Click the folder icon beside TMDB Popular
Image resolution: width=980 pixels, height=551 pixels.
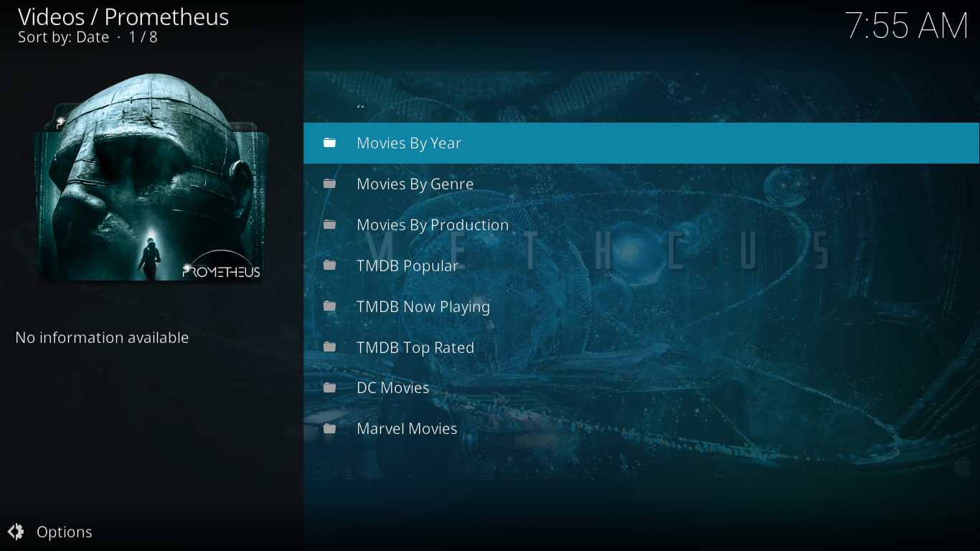pos(329,265)
